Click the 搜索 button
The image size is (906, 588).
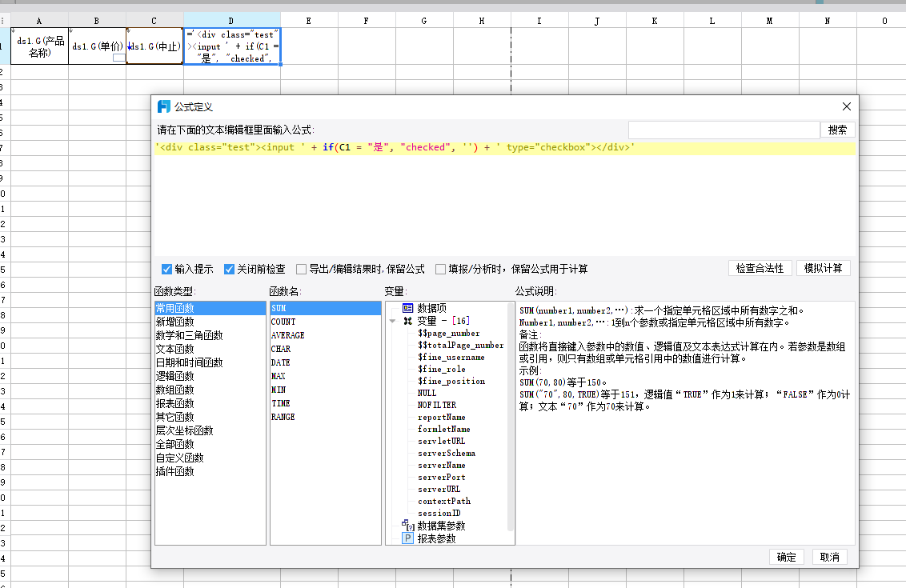point(837,130)
